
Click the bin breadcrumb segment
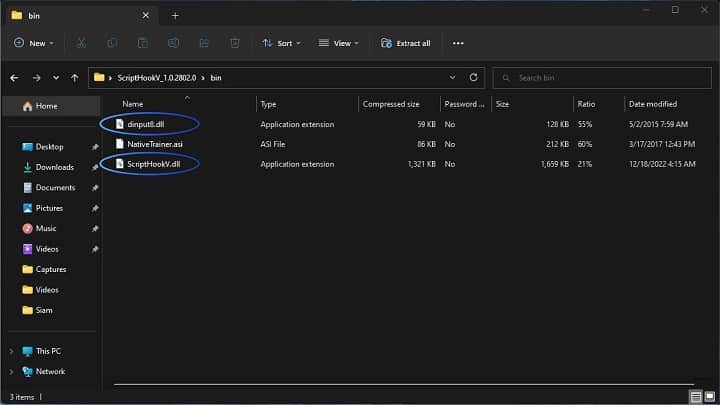(x=216, y=78)
